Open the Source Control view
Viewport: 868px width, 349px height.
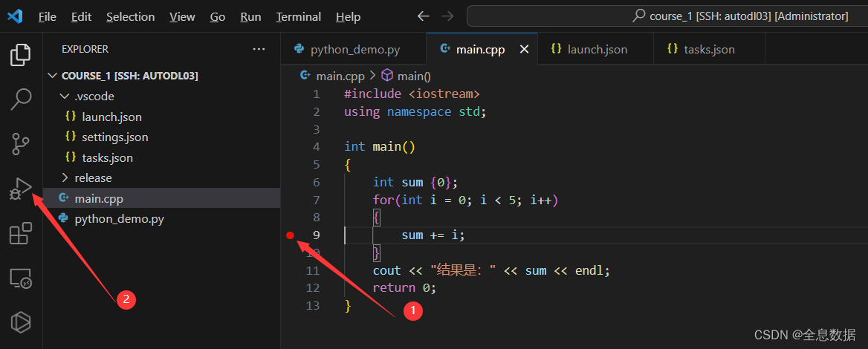pyautogui.click(x=21, y=144)
